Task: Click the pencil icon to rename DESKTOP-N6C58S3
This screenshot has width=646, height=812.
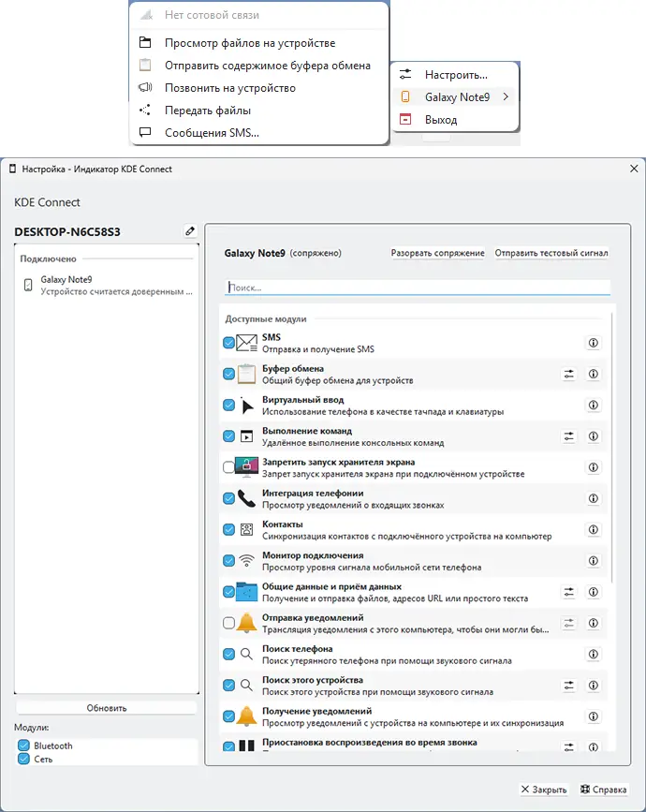Action: point(190,231)
